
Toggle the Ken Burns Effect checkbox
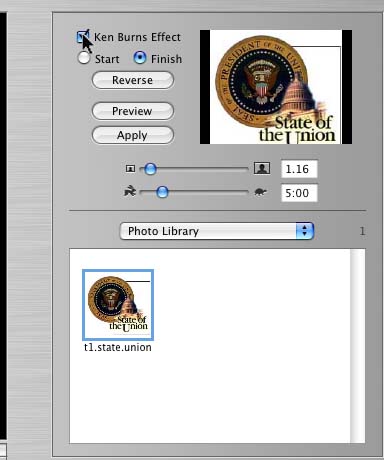83,36
